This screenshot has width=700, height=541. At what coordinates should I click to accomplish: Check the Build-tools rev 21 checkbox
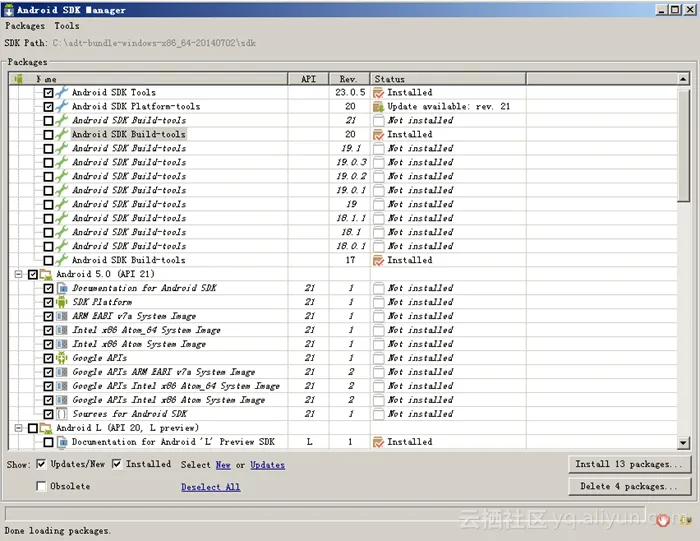[48, 121]
